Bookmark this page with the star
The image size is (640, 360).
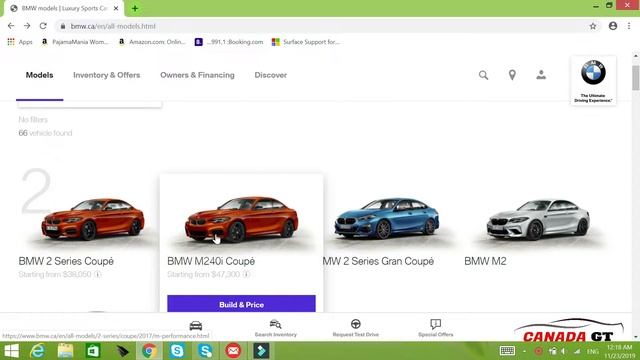pyautogui.click(x=593, y=26)
